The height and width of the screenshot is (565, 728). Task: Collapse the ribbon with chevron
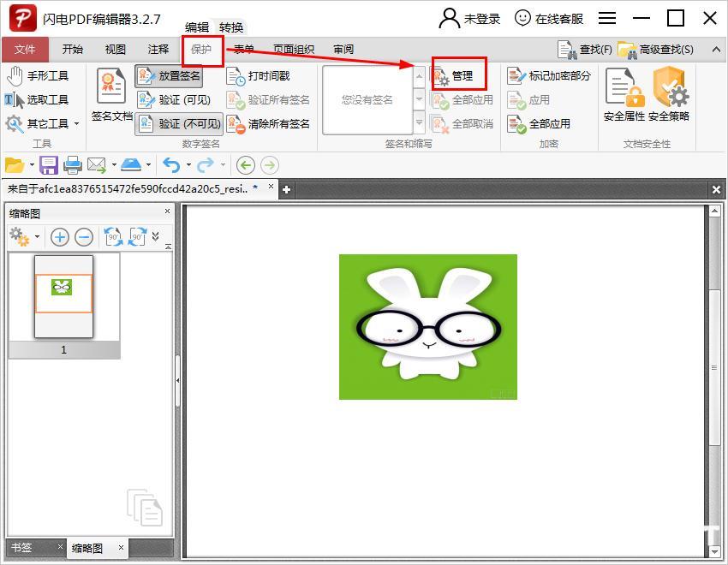tap(716, 49)
